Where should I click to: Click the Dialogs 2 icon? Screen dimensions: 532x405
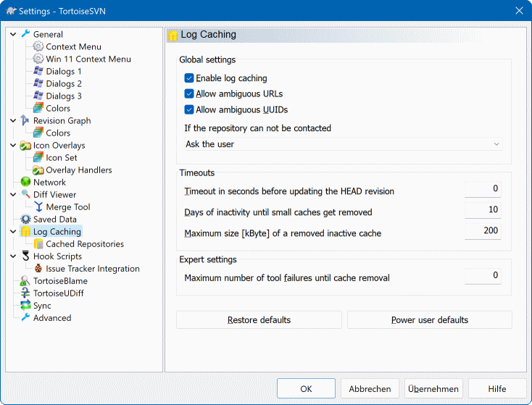(x=38, y=83)
